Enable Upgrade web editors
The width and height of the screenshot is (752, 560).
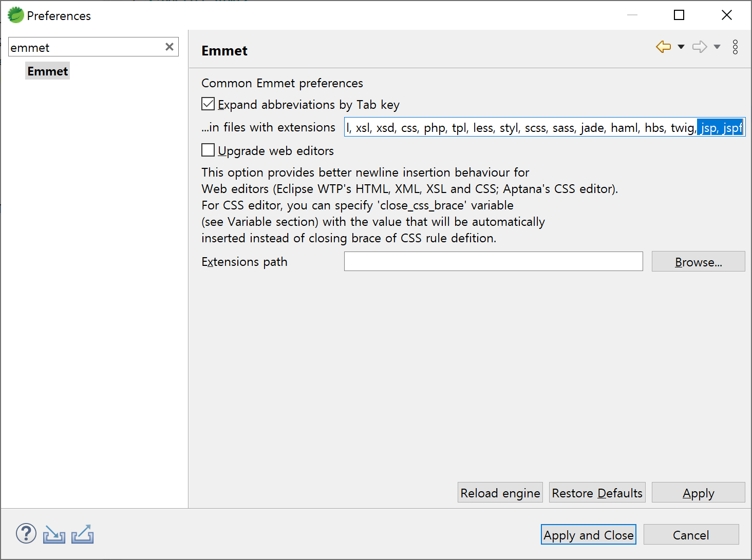[x=208, y=150]
